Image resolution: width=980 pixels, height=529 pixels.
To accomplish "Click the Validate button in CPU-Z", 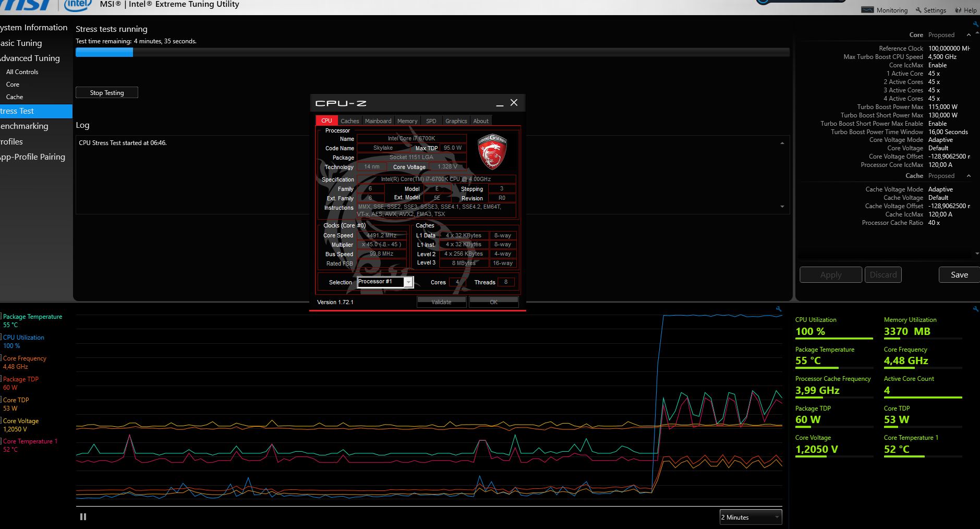I will coord(442,302).
